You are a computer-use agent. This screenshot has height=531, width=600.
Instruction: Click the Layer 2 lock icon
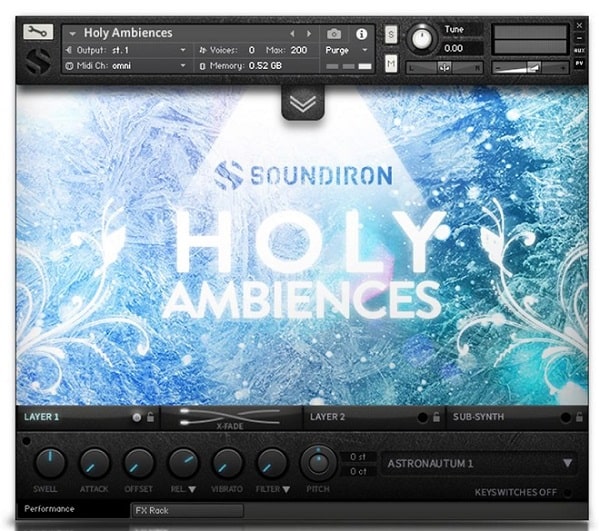pos(436,417)
